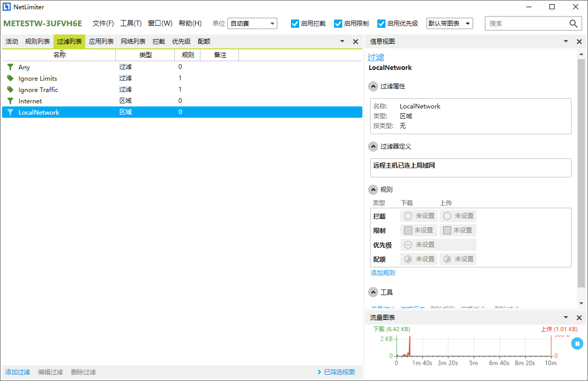
Task: Click the filter funnel icon beside Any
Action: 10,67
